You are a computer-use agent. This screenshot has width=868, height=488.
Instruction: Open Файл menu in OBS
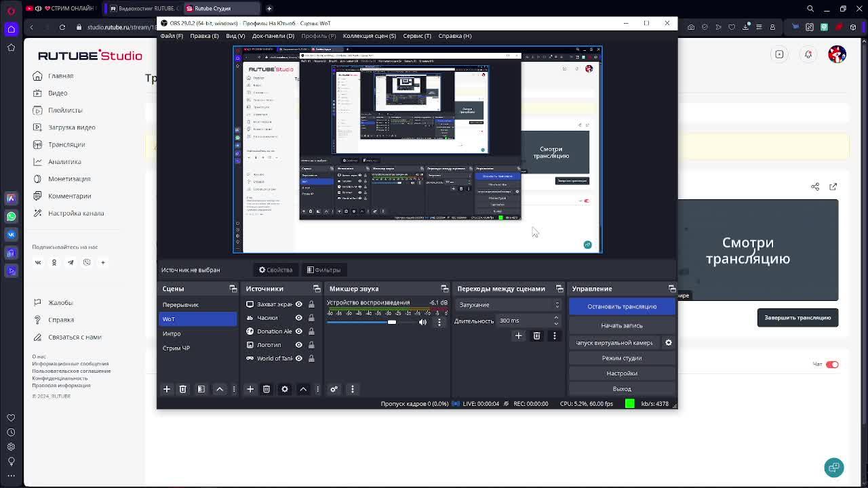[x=172, y=36]
